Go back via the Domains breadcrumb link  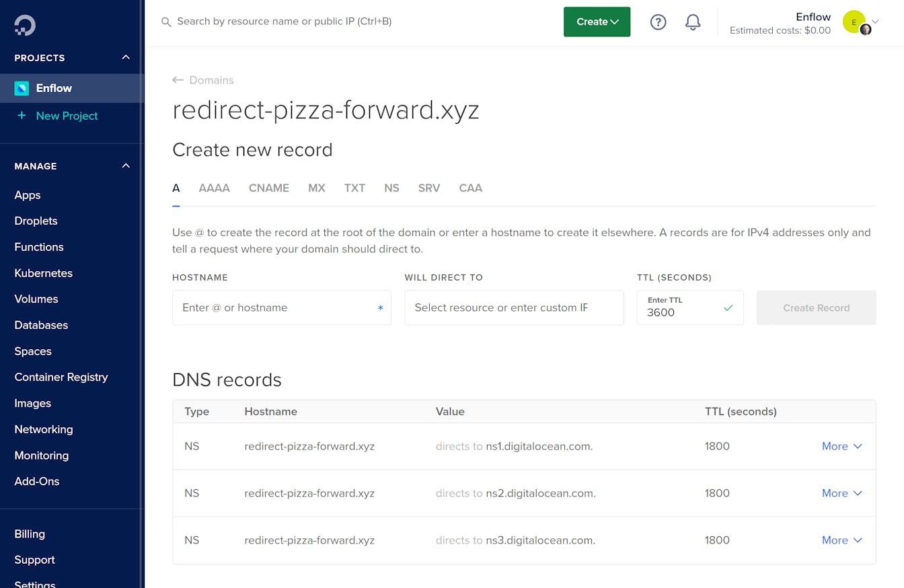pos(211,79)
